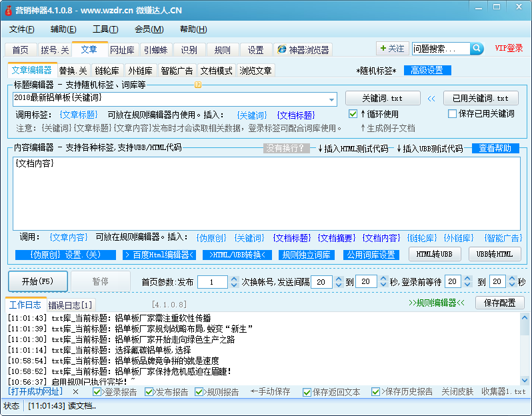
Task: Click the 保存配置 button
Action: [x=499, y=303]
